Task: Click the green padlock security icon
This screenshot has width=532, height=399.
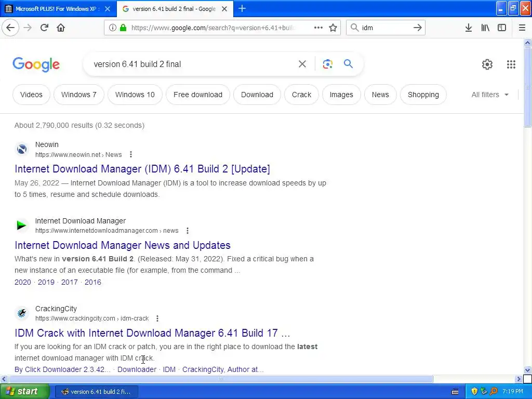Action: tap(123, 28)
